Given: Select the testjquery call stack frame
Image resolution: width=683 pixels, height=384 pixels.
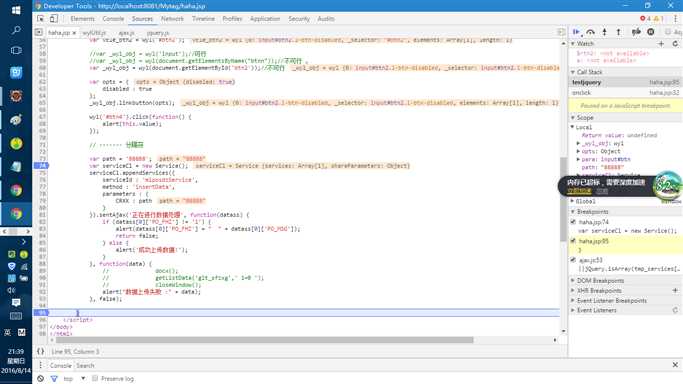Looking at the screenshot, I should coord(626,82).
